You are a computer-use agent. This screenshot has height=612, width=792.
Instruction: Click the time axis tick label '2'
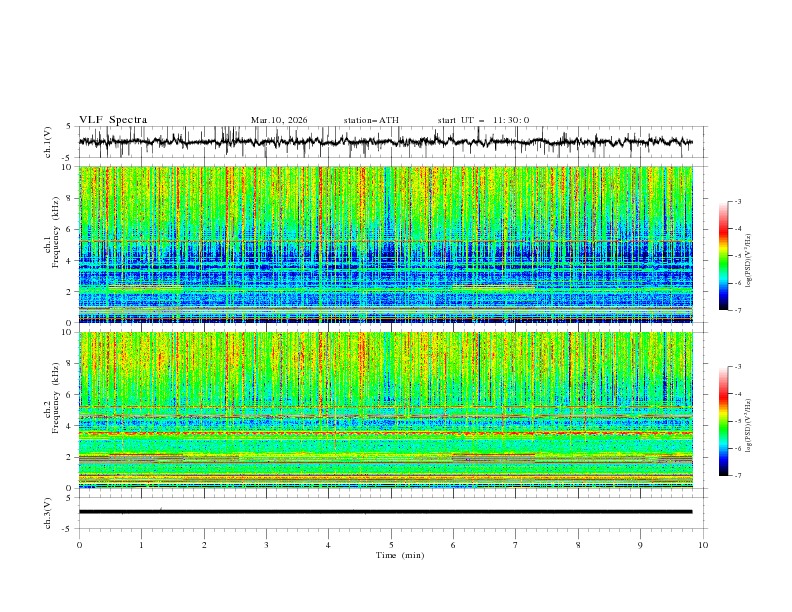(204, 545)
